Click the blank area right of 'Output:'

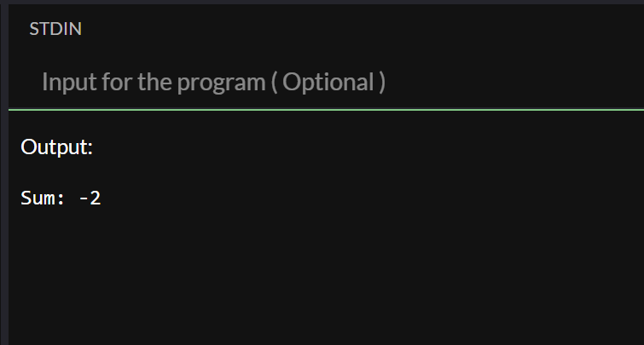coord(366,147)
